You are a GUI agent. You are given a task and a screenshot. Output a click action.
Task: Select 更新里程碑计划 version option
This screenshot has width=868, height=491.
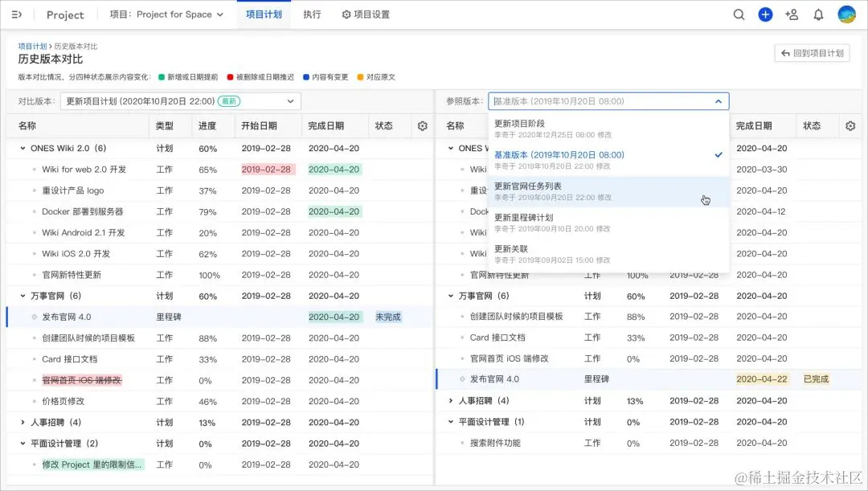coord(608,223)
